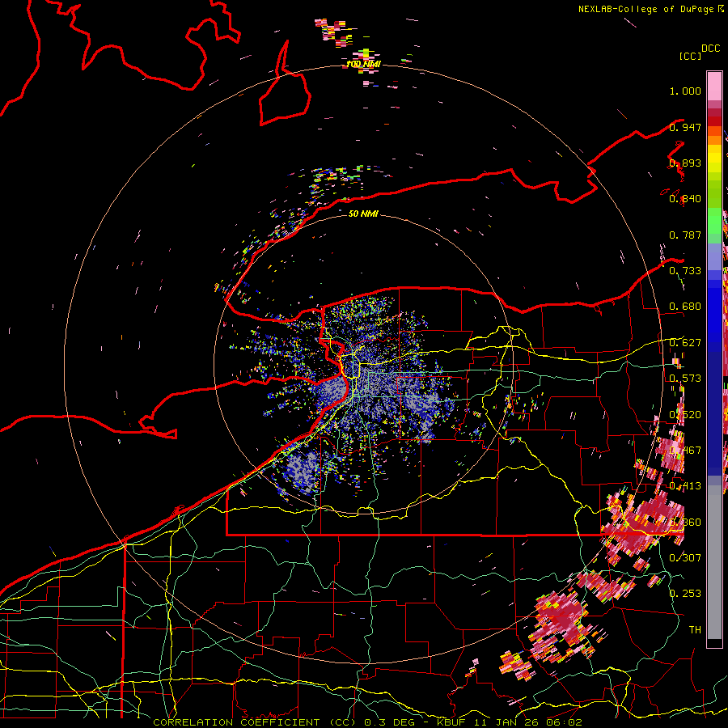Pick the yellow segment of the color bar
This screenshot has height=728, width=728.
(714, 159)
